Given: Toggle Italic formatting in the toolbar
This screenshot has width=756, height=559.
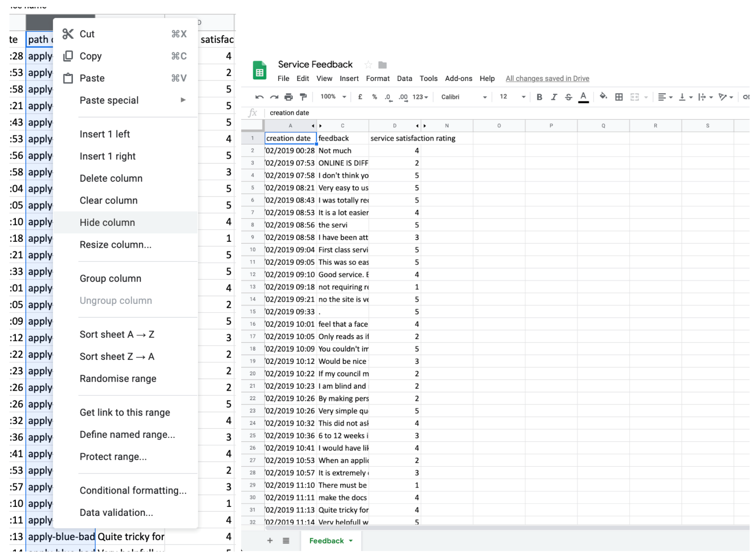Looking at the screenshot, I should [554, 97].
